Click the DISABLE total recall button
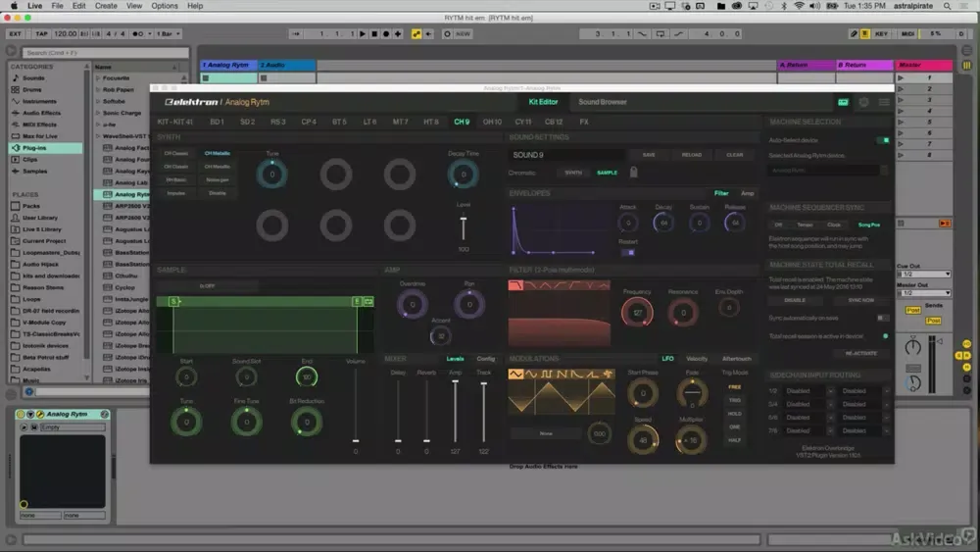 (x=795, y=300)
